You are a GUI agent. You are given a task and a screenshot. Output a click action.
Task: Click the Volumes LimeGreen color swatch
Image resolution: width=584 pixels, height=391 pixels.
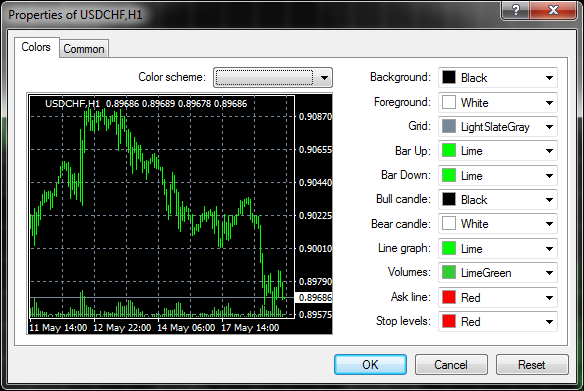tap(449, 272)
